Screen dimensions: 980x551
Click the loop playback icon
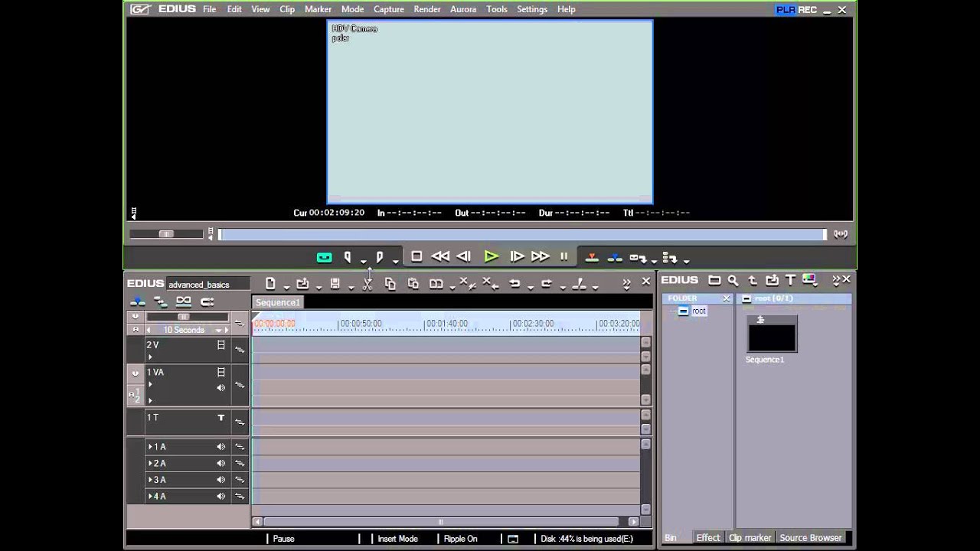[324, 258]
